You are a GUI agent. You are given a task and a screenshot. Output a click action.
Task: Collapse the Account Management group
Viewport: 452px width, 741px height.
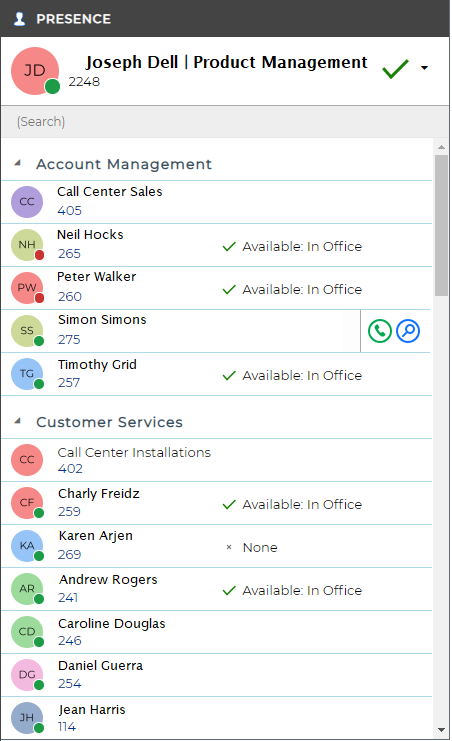(18, 163)
